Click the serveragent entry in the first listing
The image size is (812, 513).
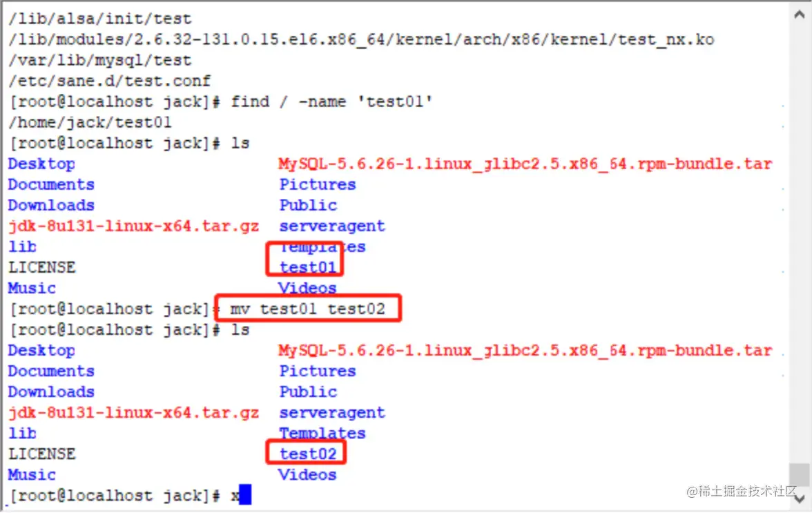pyautogui.click(x=332, y=226)
